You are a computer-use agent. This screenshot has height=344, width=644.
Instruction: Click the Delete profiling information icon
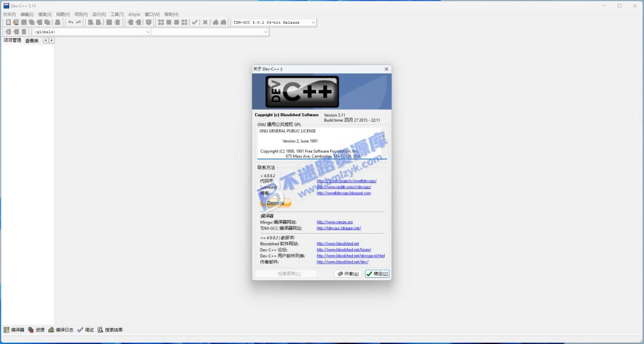(x=224, y=22)
